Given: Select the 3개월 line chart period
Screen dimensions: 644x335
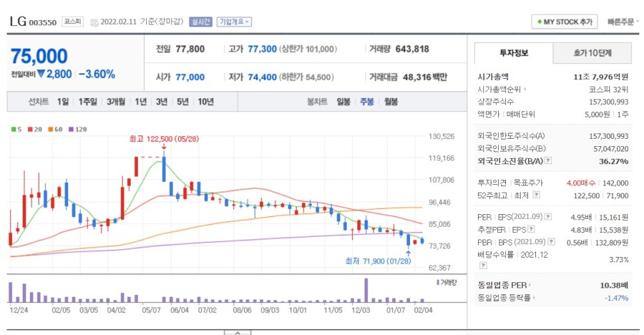Looking at the screenshot, I should tap(116, 101).
